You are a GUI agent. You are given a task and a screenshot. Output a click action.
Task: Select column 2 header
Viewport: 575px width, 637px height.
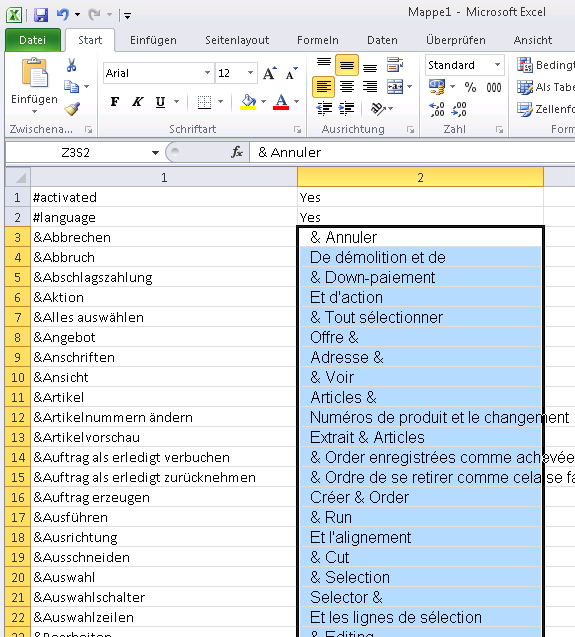[420, 177]
